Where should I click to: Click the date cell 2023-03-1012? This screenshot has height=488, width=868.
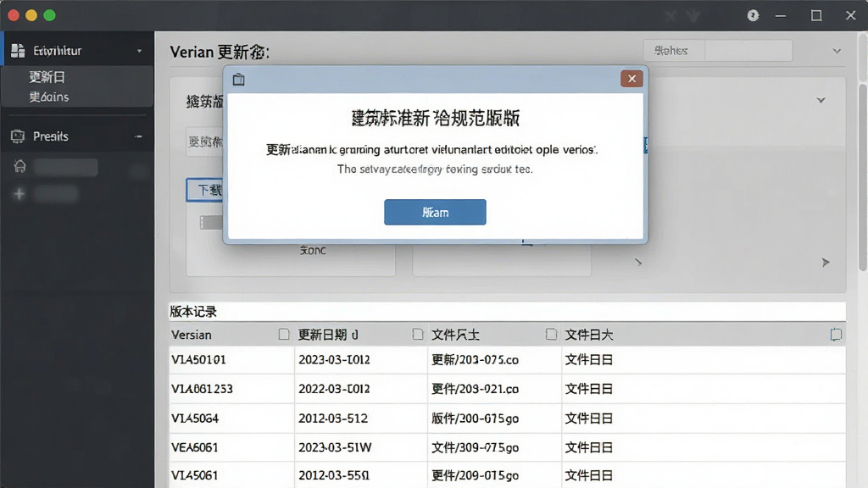(x=334, y=359)
